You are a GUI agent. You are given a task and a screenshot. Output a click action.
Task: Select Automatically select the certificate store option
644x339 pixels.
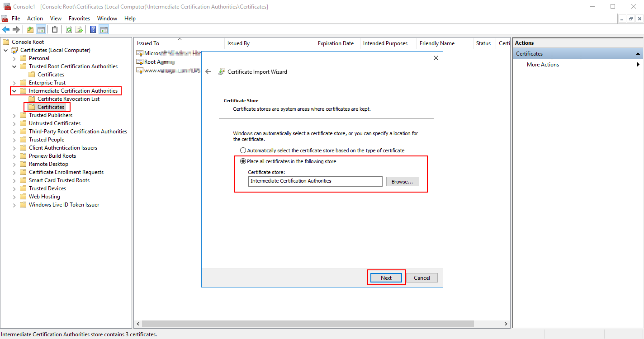tap(243, 150)
